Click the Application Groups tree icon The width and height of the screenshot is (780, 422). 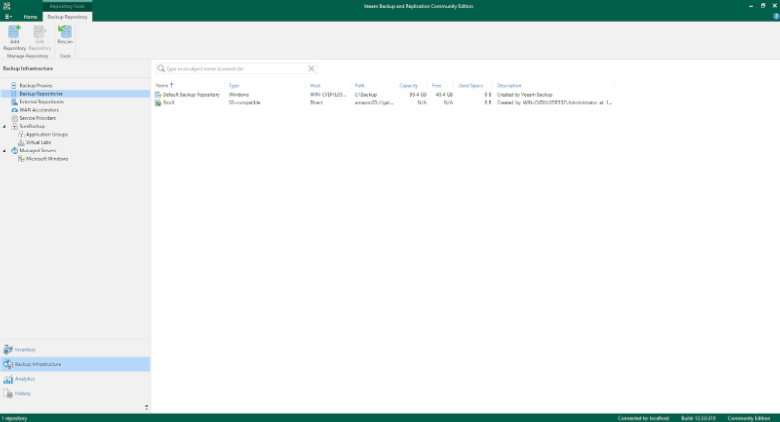[21, 134]
